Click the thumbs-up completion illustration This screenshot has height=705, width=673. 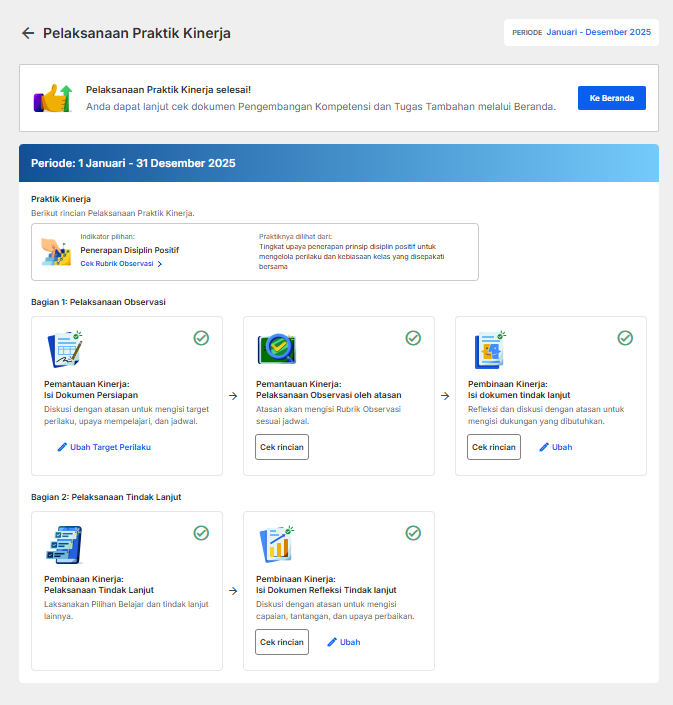point(53,98)
